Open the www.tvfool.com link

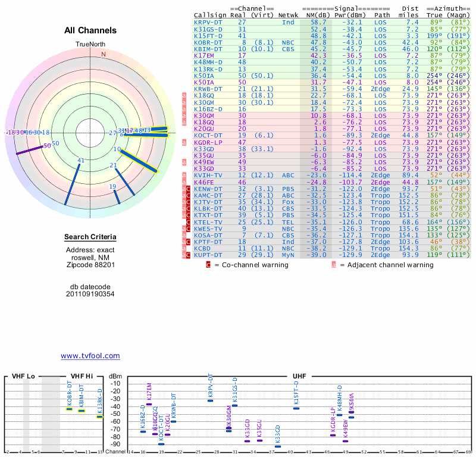pos(90,356)
